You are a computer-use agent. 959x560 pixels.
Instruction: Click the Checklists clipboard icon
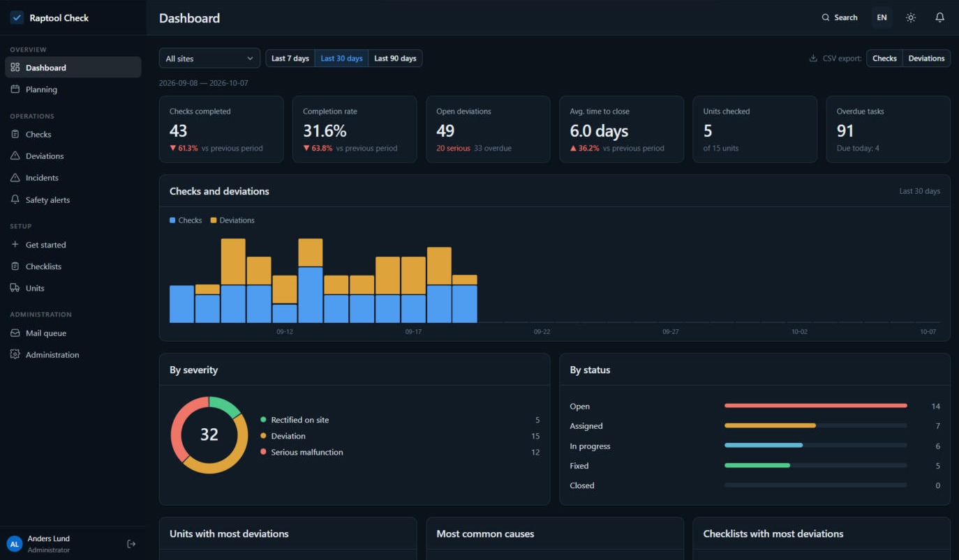pos(15,266)
